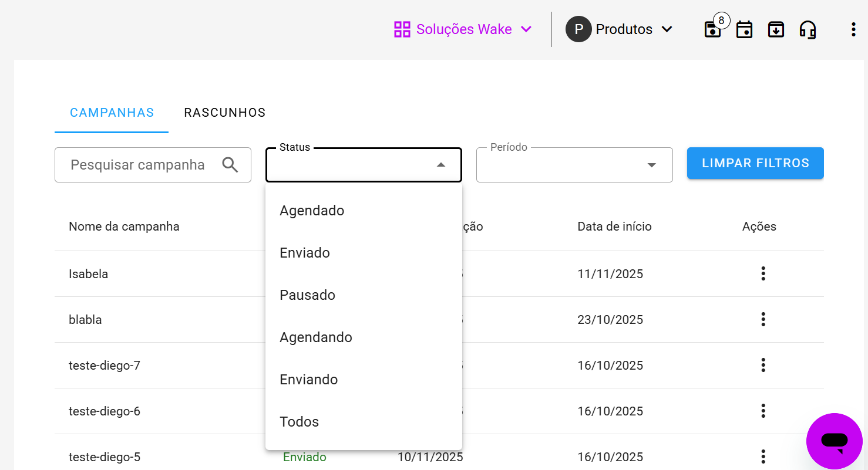This screenshot has height=470, width=868.
Task: Click the download archive icon
Action: click(776, 29)
